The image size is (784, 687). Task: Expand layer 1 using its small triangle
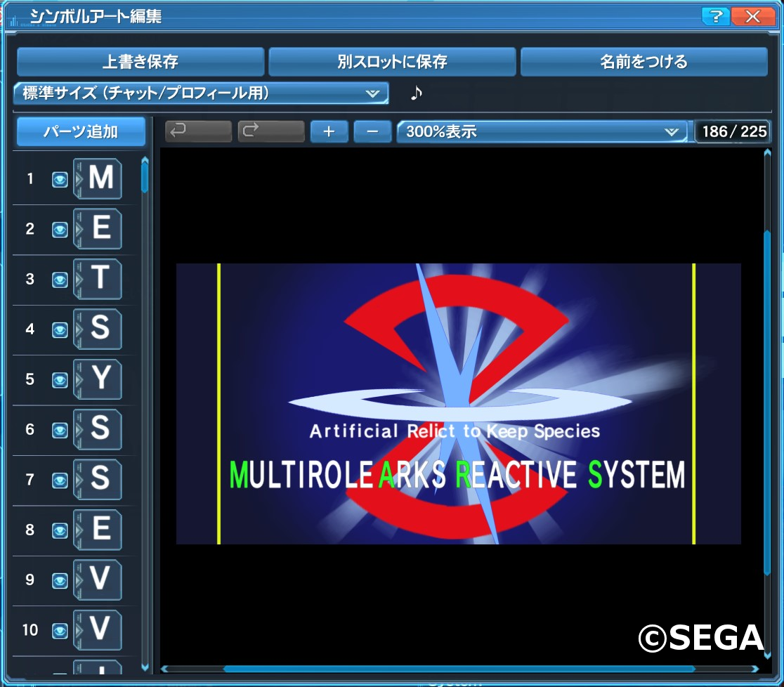point(78,178)
